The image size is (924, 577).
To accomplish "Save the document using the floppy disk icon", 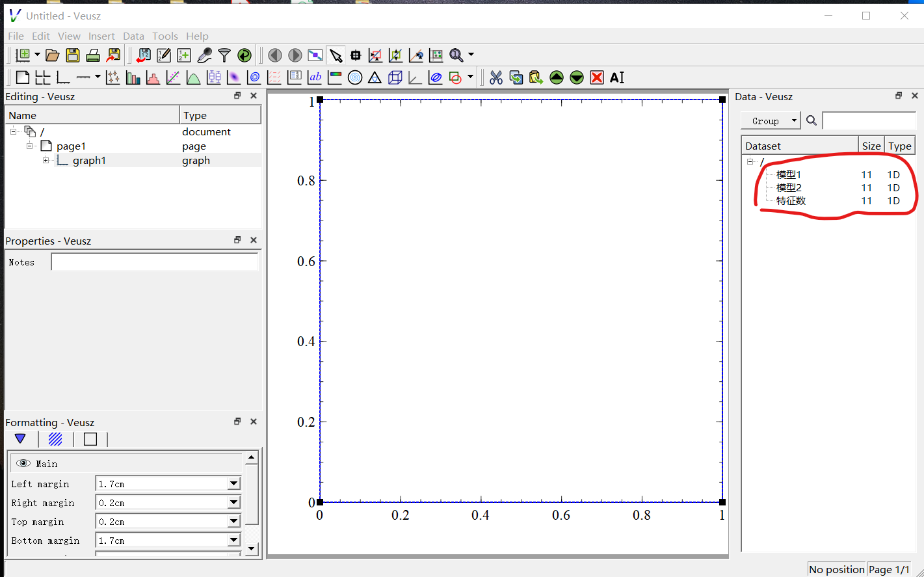I will [x=73, y=55].
